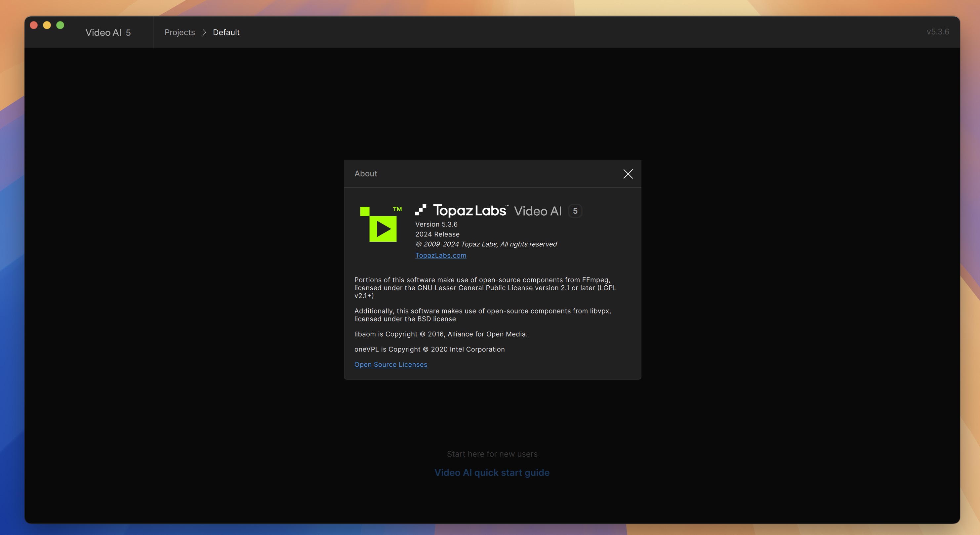Click the Video AI app icon in title bar
This screenshot has width=980, height=535.
point(107,32)
